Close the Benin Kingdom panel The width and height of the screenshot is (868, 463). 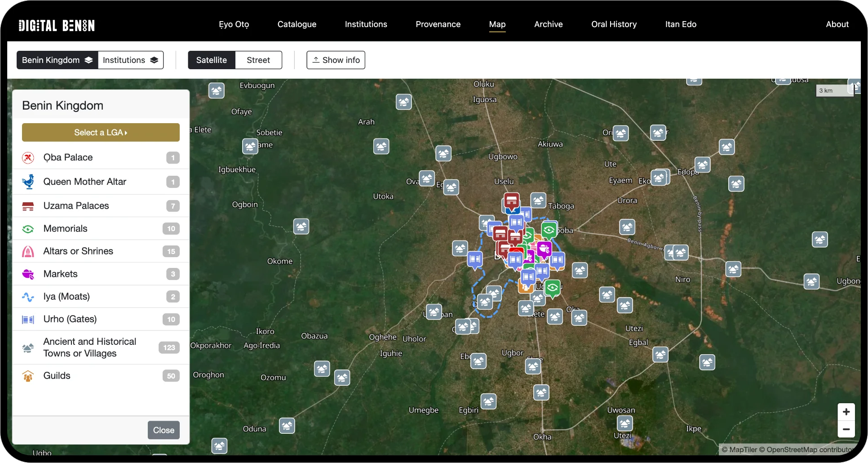click(164, 430)
